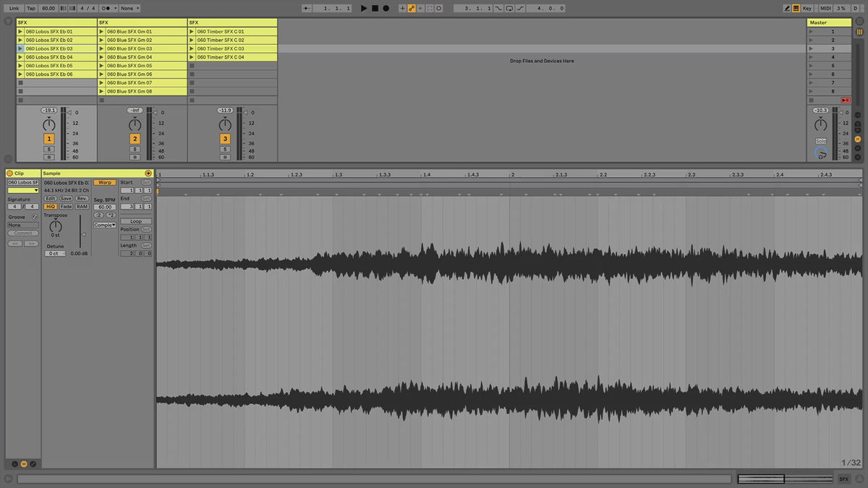Click the Stop All Clips button
868x488 pixels.
(846, 100)
